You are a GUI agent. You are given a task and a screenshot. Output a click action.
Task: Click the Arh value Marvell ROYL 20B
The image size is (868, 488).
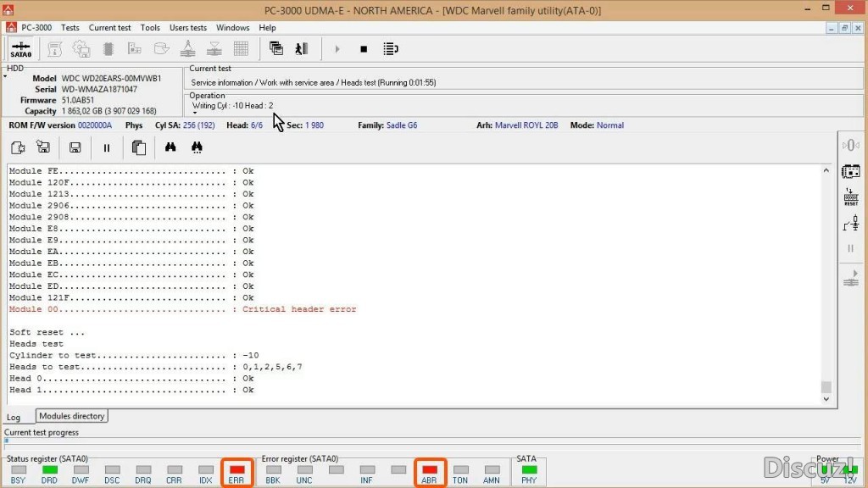pos(526,125)
